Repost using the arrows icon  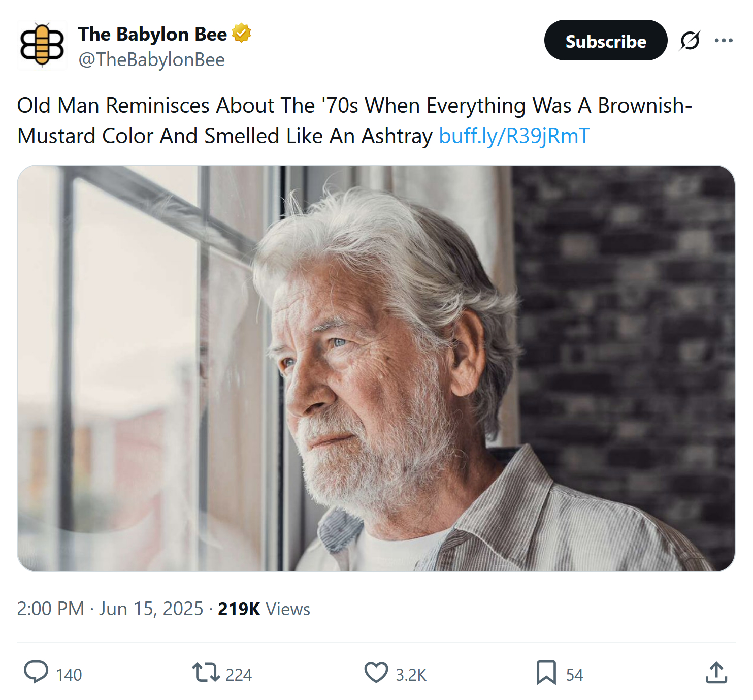(x=206, y=673)
